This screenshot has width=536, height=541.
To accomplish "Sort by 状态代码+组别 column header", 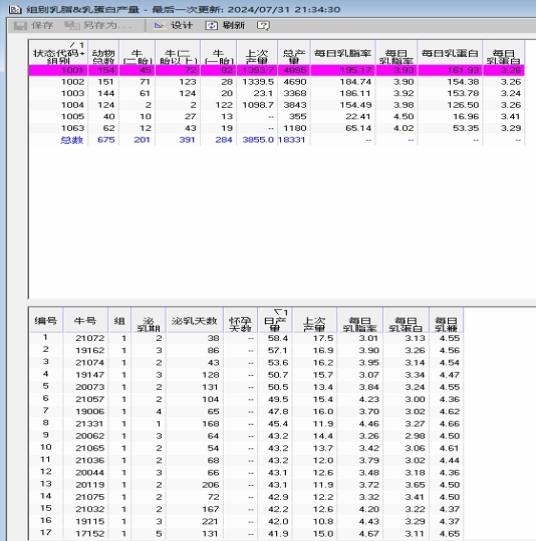I will pos(58,53).
